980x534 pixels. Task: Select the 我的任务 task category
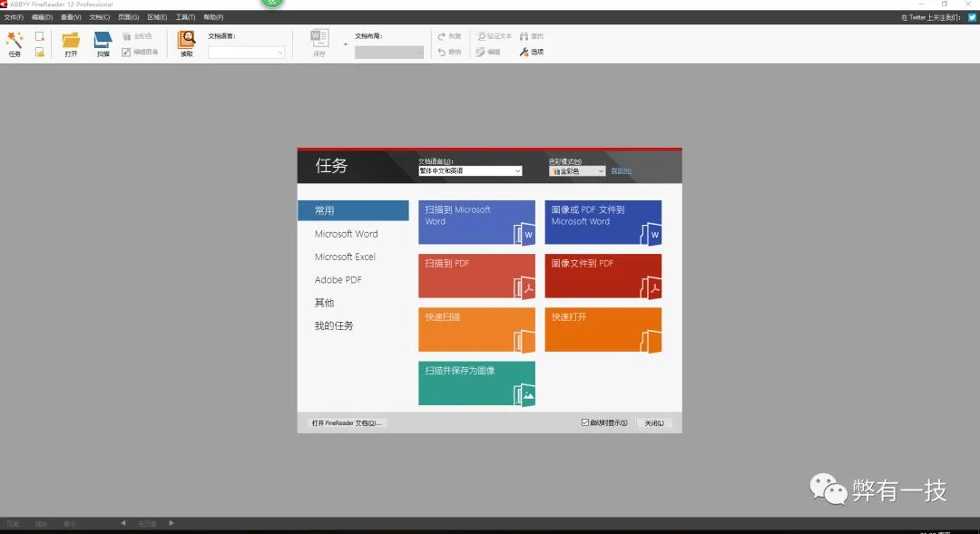[x=334, y=326]
